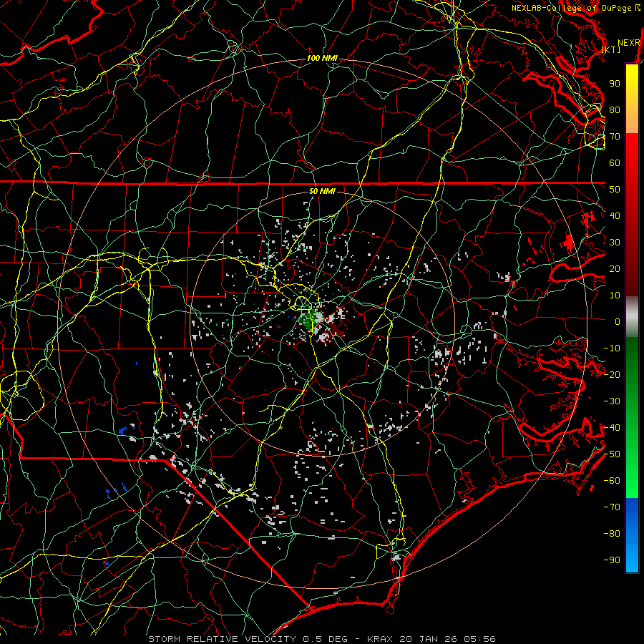Image resolution: width=644 pixels, height=644 pixels.
Task: Click the -10 value on the velocity scale
Action: click(x=612, y=348)
